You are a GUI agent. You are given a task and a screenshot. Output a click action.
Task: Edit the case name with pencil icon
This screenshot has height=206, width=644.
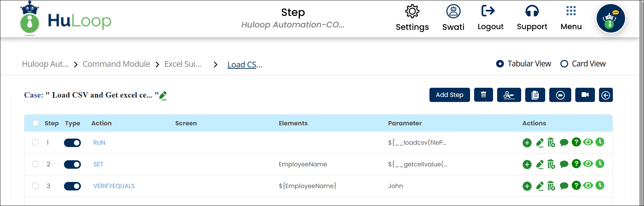[x=163, y=96]
